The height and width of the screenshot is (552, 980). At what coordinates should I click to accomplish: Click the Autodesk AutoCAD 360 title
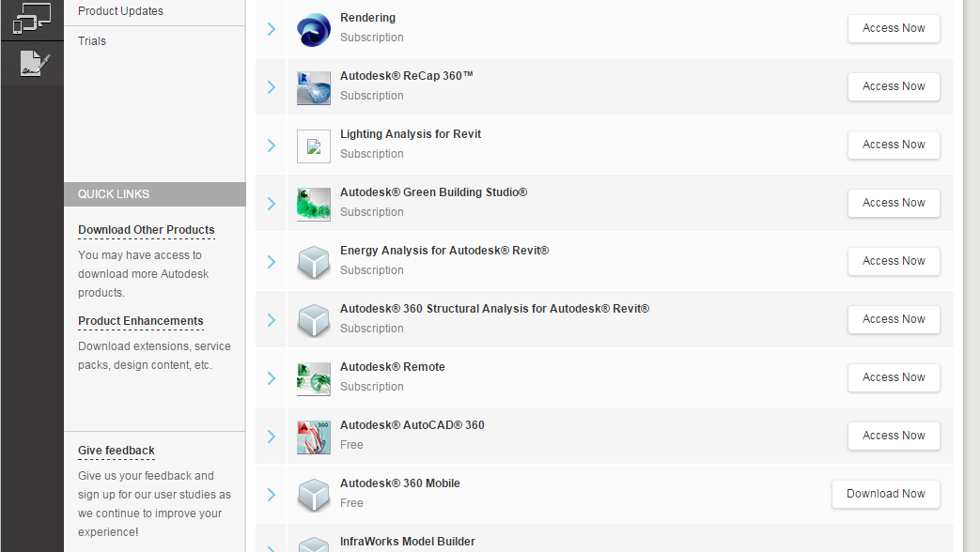(412, 424)
